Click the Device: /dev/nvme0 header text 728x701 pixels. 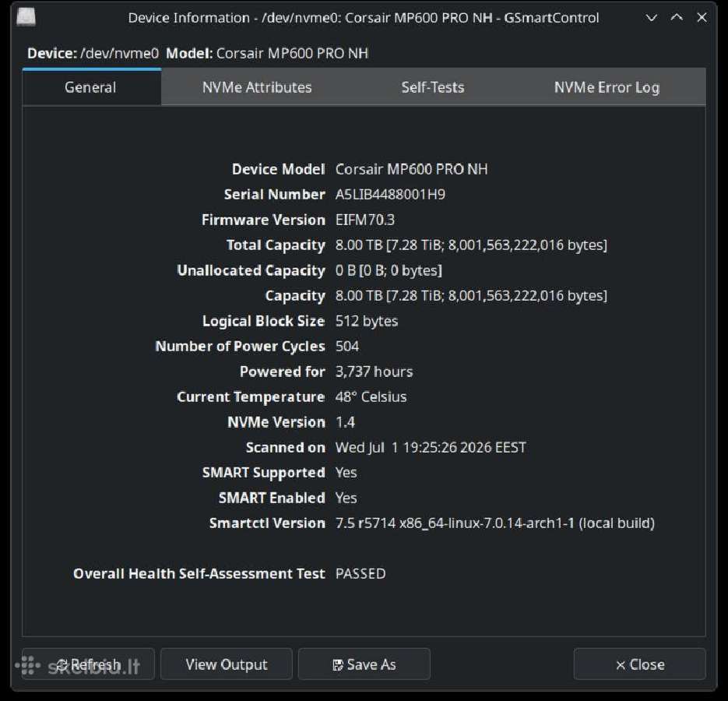93,54
